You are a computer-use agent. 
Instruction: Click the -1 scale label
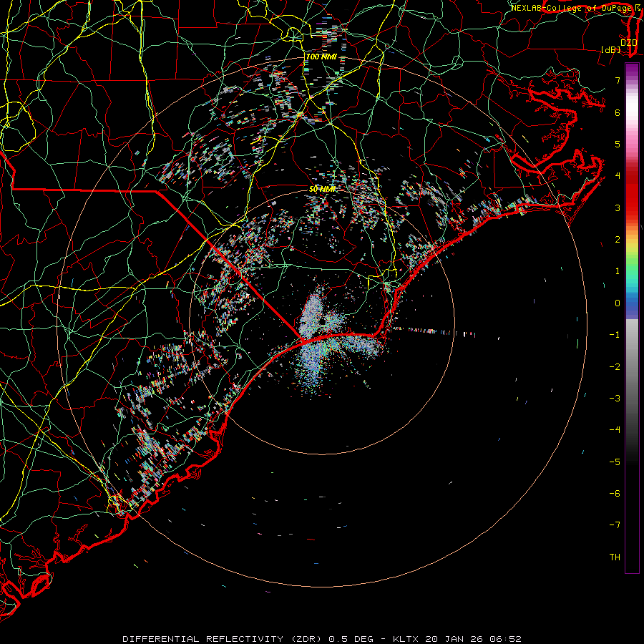(x=615, y=335)
